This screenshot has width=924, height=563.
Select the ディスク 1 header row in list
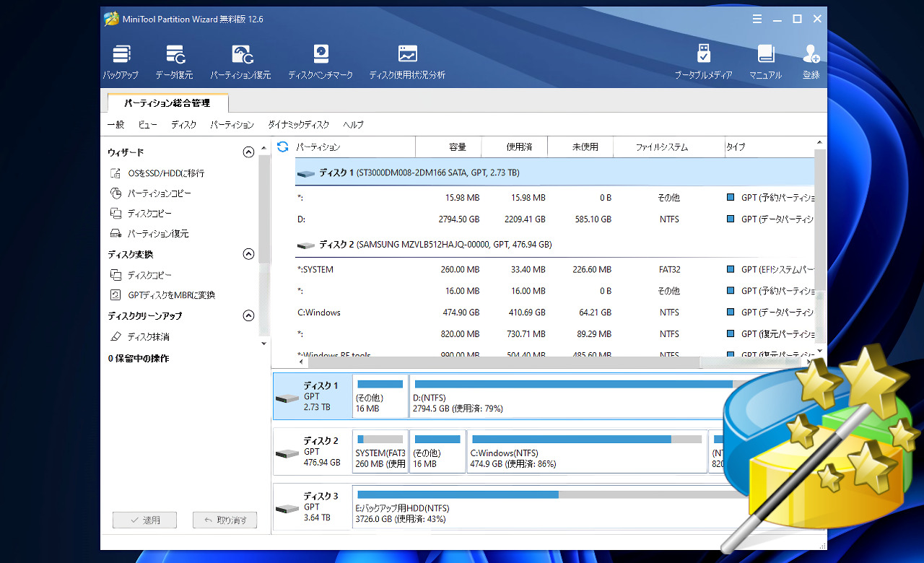point(555,173)
